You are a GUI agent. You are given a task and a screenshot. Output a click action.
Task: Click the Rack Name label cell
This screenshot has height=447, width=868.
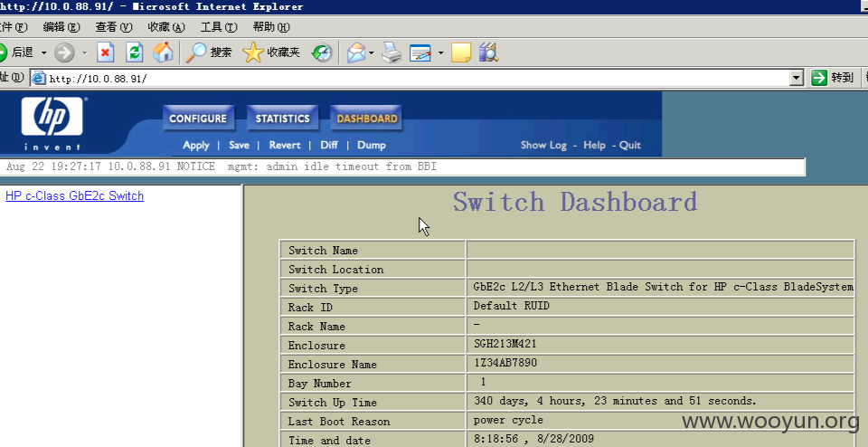373,327
